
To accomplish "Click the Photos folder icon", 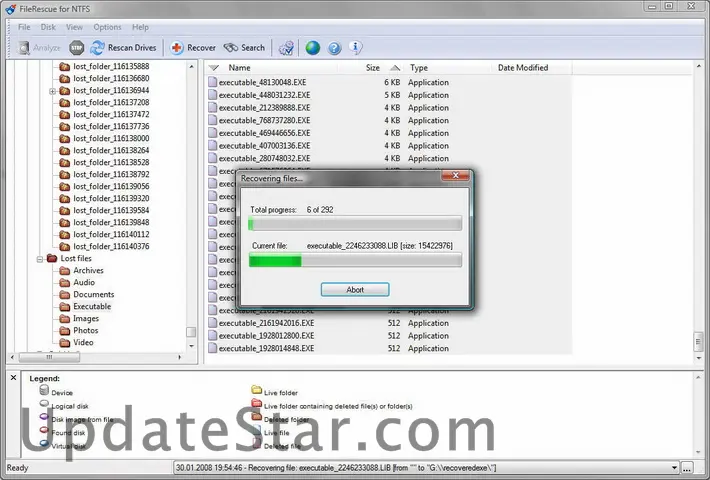I will [x=65, y=331].
